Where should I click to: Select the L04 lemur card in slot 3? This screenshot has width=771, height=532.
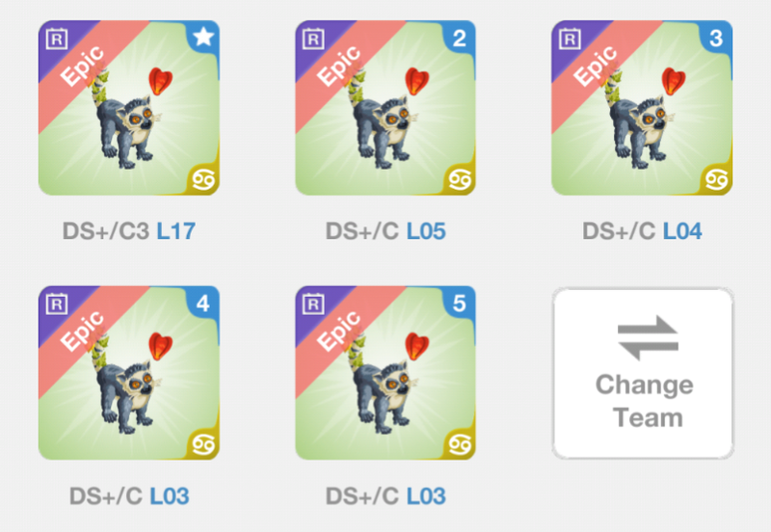pyautogui.click(x=642, y=108)
